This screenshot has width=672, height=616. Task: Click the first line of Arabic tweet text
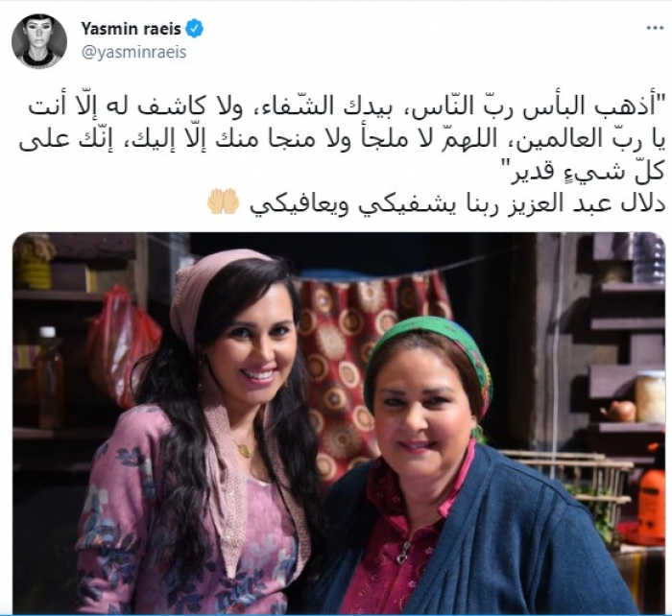pos(347,107)
